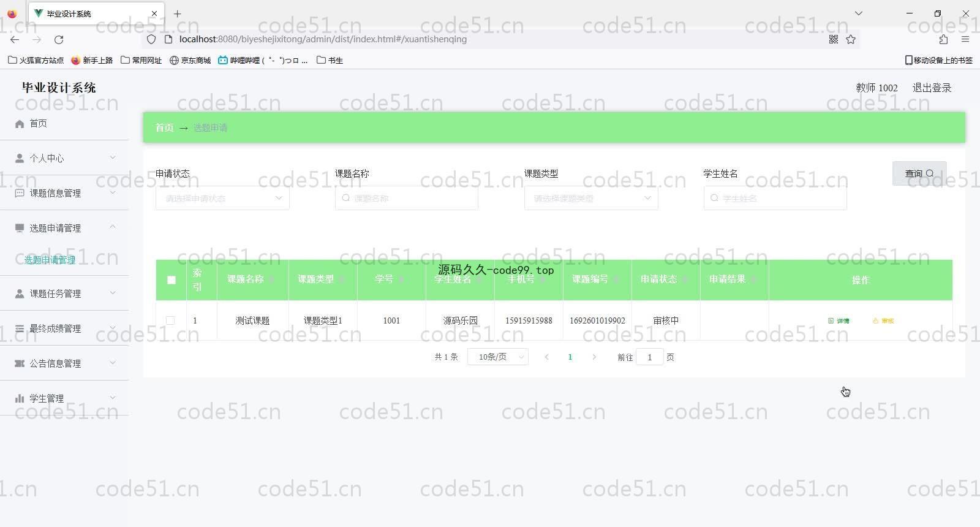This screenshot has width=980, height=527.
Task: Sort by 课题类型 column
Action: (x=342, y=279)
